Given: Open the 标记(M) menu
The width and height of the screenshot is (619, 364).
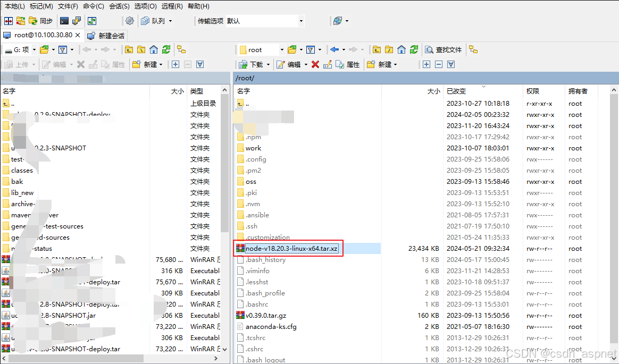Looking at the screenshot, I should 41,6.
